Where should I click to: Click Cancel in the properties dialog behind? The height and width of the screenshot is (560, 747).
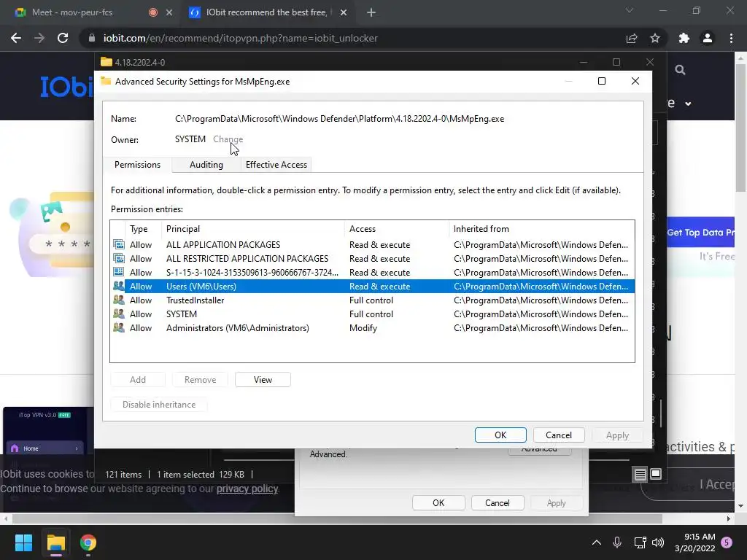(498, 503)
